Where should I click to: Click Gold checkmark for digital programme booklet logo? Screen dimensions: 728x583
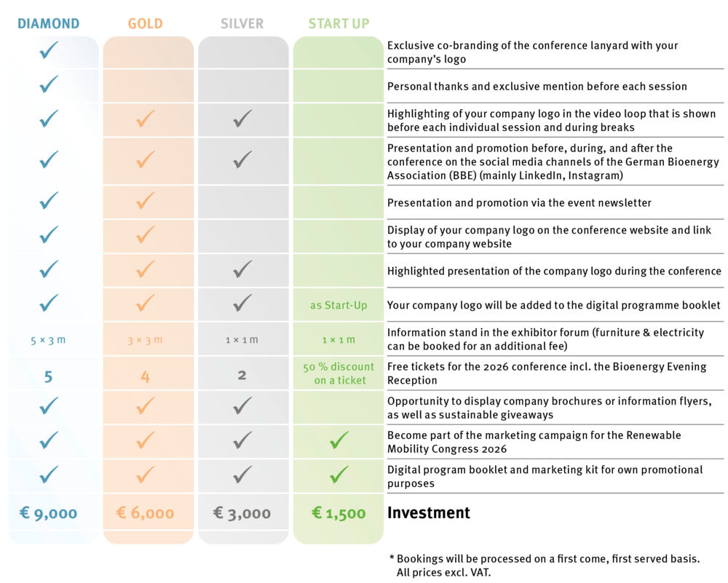(x=146, y=304)
